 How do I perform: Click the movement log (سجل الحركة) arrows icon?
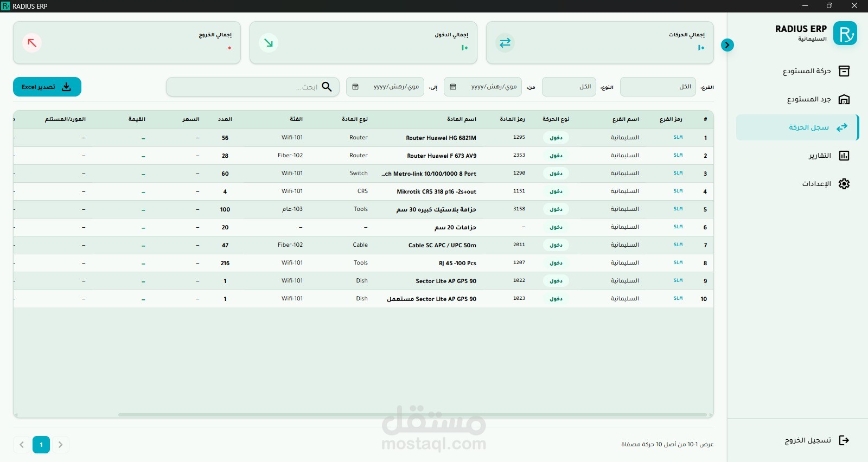pyautogui.click(x=842, y=127)
